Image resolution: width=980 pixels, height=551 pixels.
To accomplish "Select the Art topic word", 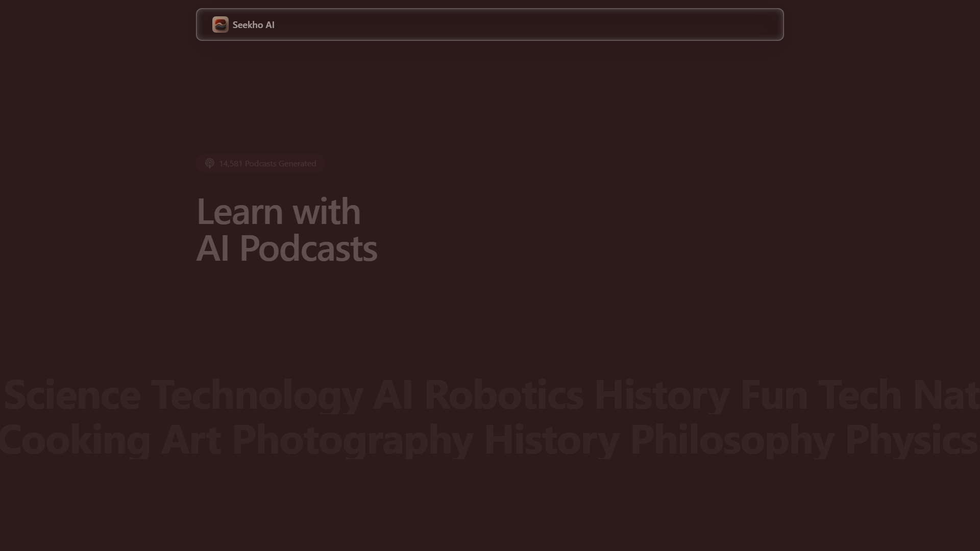I will 191,440.
